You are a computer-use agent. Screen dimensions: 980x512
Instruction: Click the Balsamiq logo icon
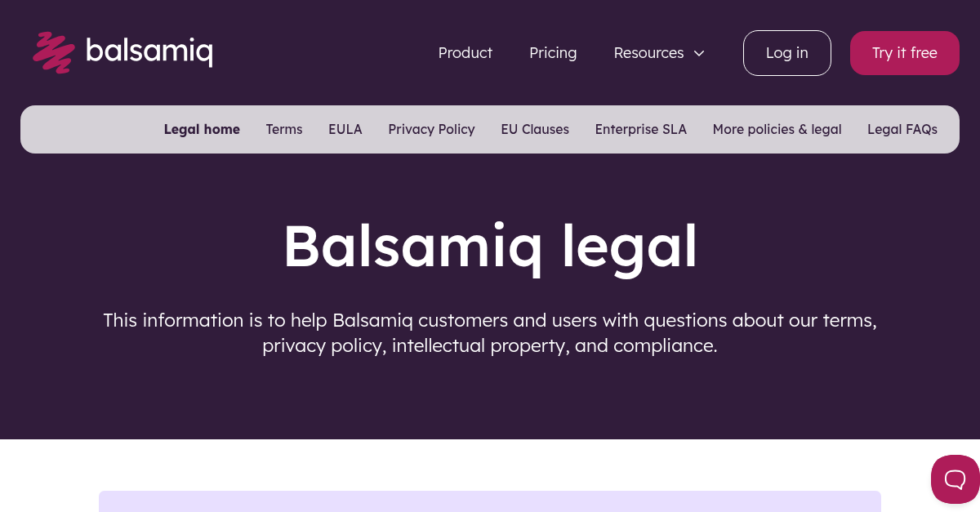click(52, 52)
